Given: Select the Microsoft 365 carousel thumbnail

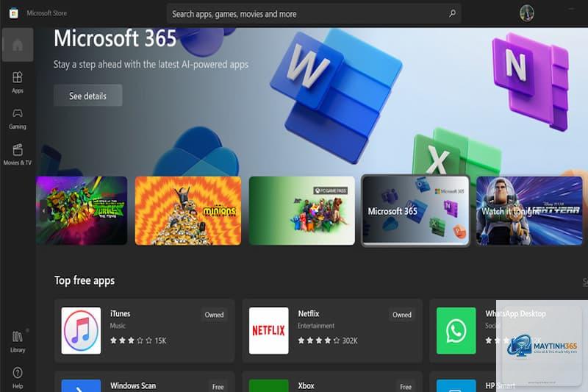Looking at the screenshot, I should click(415, 210).
